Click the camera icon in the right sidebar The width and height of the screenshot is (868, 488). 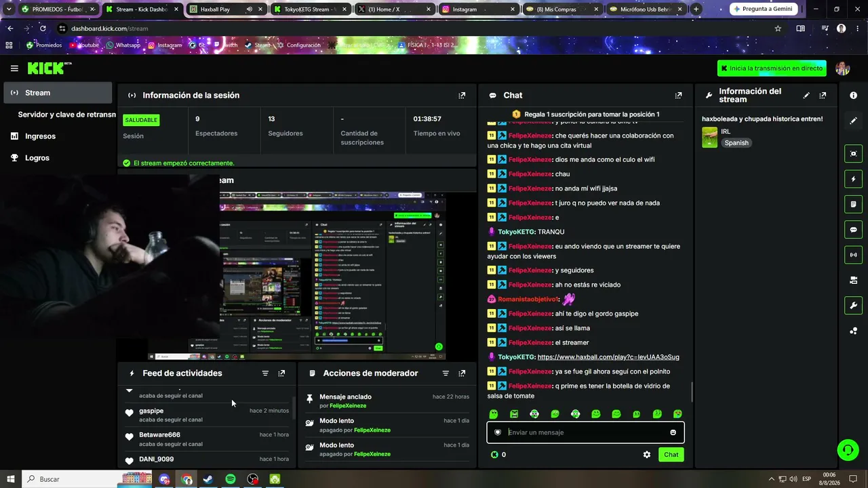853,280
